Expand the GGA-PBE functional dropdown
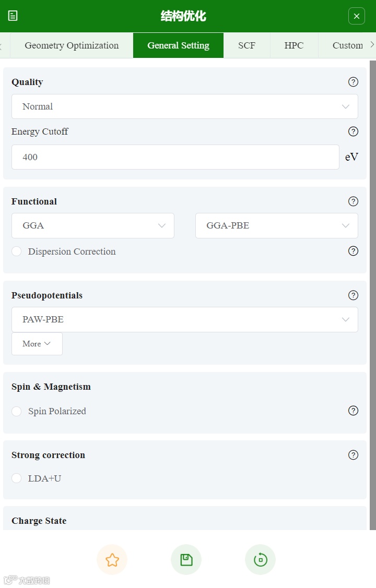 coord(276,225)
